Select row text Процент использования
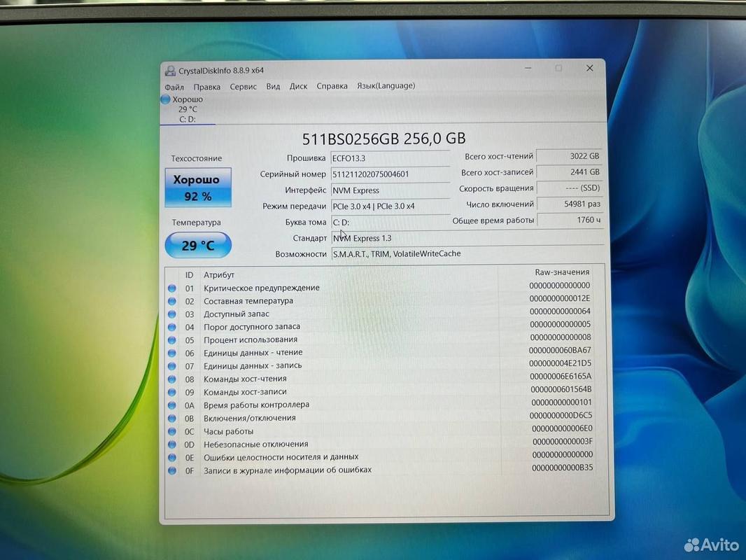 click(x=251, y=339)
